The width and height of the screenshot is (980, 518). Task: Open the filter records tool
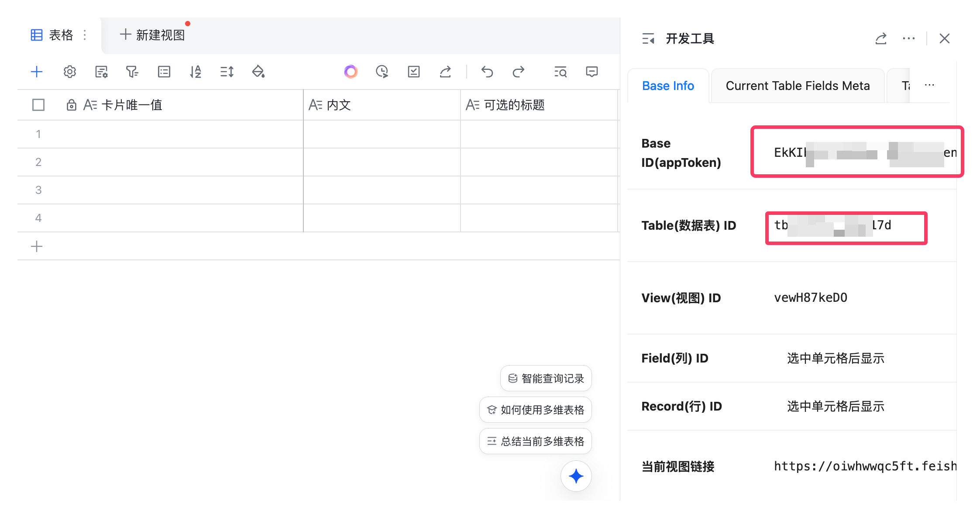(x=132, y=72)
